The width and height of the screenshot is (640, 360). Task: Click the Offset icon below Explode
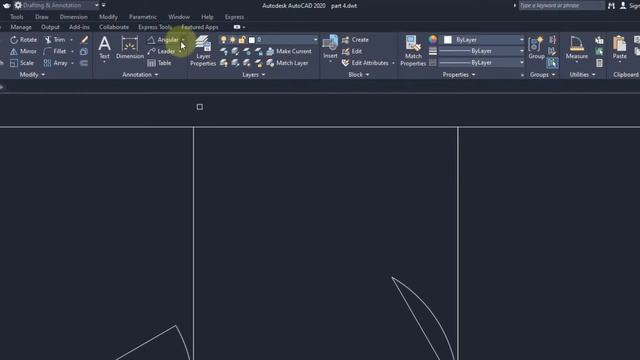[84, 63]
